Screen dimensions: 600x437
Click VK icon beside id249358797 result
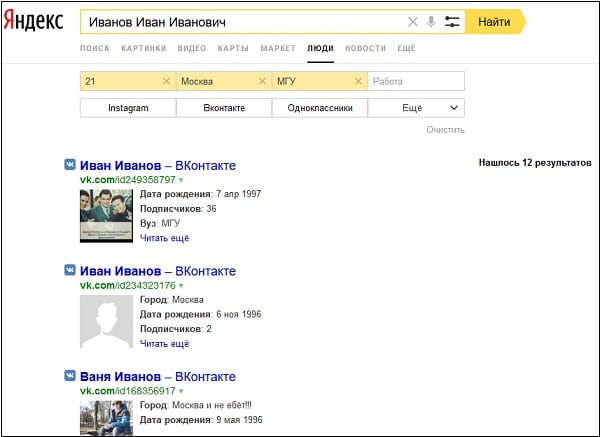70,164
